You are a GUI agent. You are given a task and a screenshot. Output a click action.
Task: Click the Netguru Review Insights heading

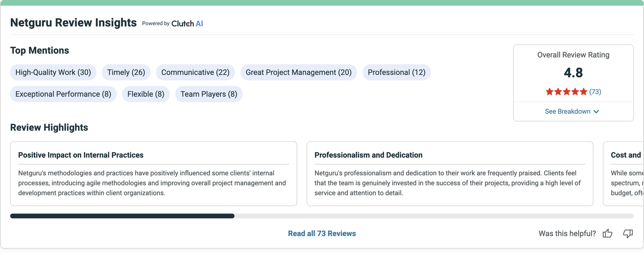click(73, 23)
